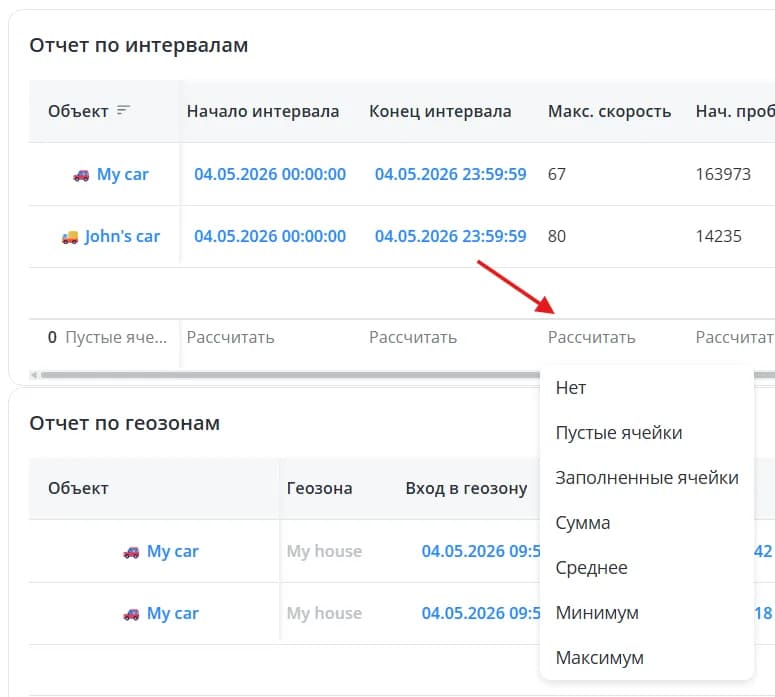This screenshot has width=775, height=697.
Task: Click first geozone entry time 04.05.2026 09:5
Action: [x=481, y=551]
